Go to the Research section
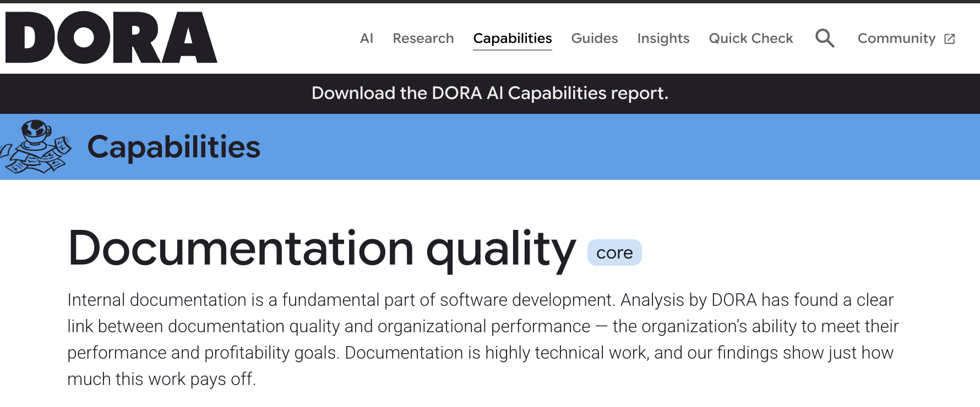 423,38
